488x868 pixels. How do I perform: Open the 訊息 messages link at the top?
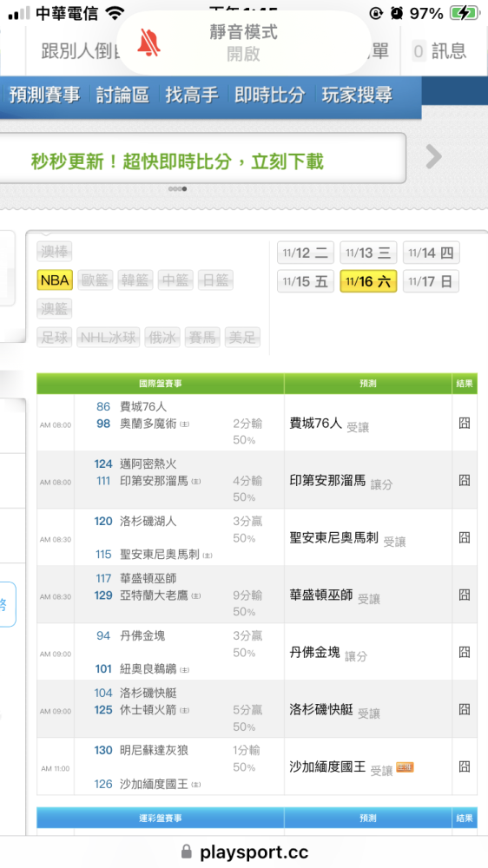[x=449, y=51]
